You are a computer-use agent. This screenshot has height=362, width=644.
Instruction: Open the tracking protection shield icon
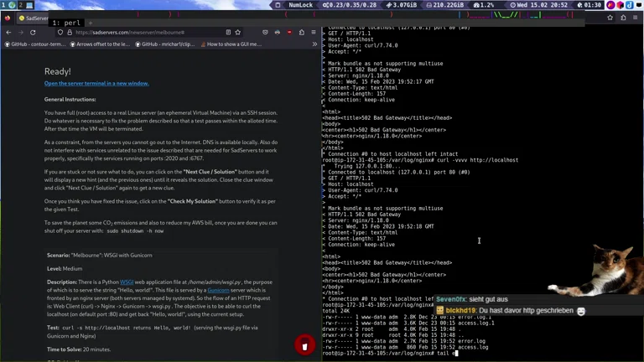60,33
